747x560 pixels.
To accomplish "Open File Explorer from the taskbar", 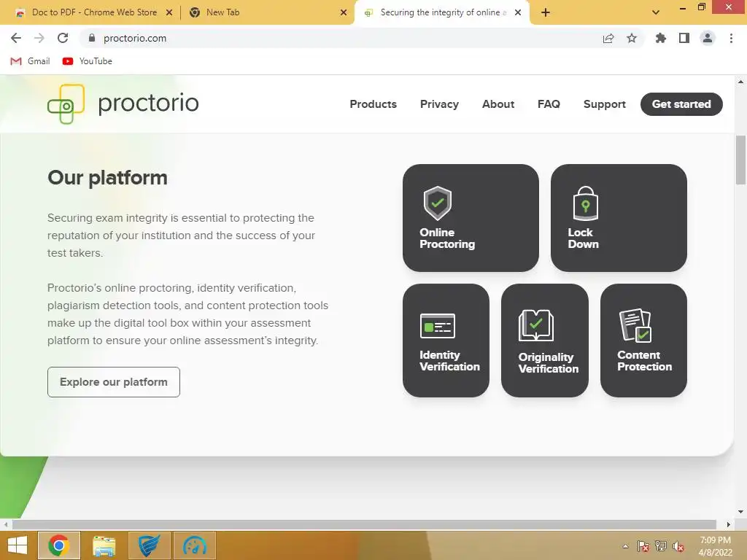I will tap(104, 545).
